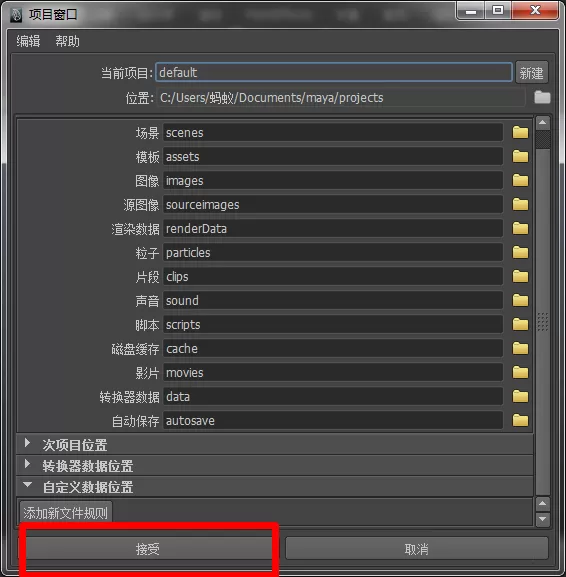This screenshot has height=577, width=566.
Task: Open folder browser for autosave row
Action: (520, 421)
